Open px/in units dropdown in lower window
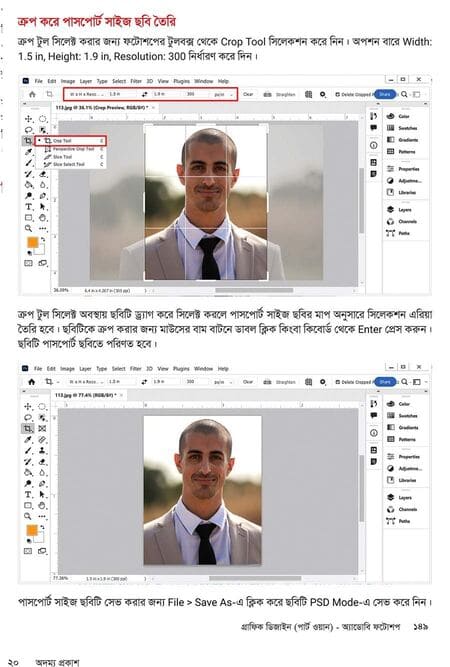The width and height of the screenshot is (450, 667). (224, 382)
